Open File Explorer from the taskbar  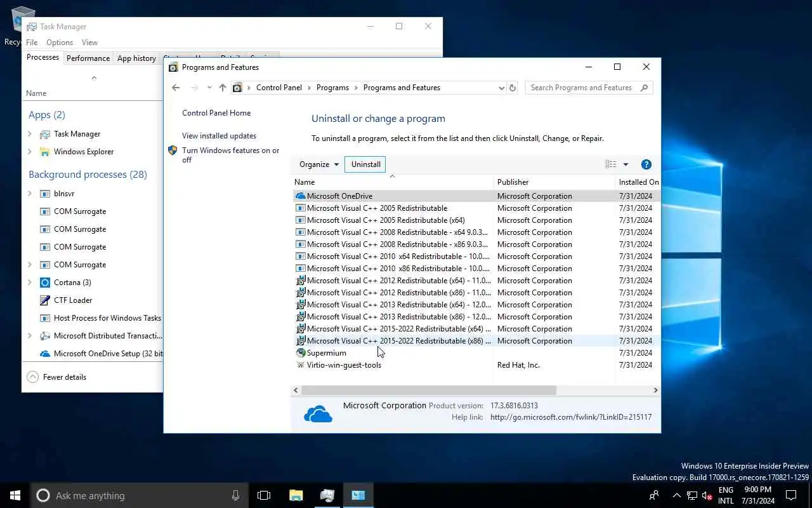296,495
